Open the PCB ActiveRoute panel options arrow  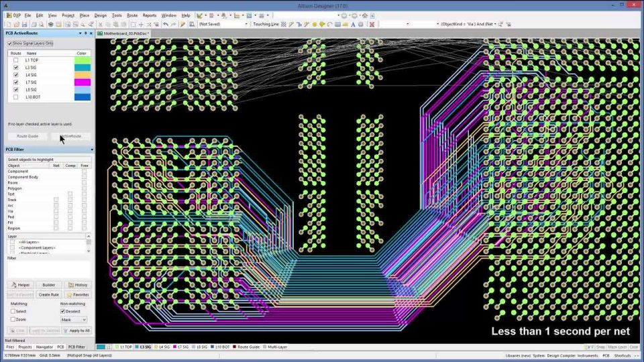80,34
